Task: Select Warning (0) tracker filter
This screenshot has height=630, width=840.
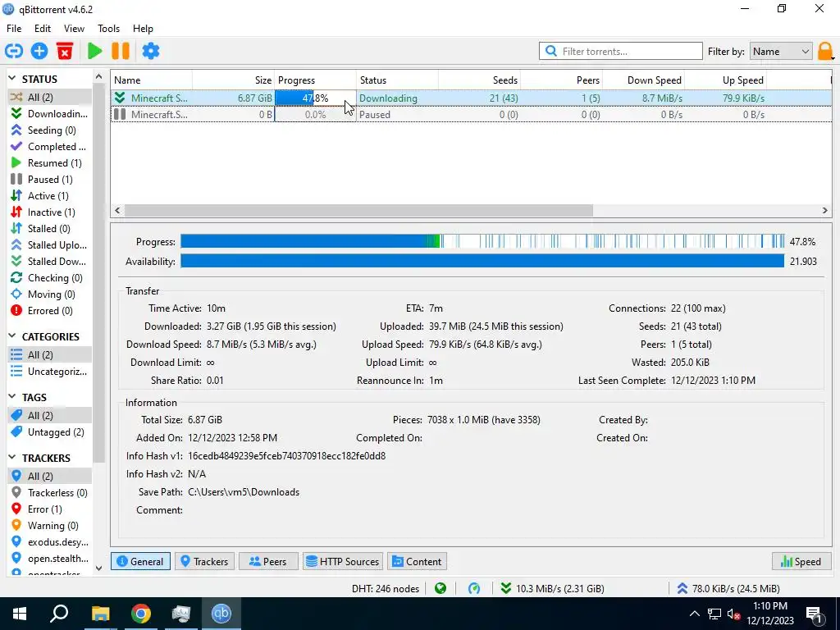Action: (49, 526)
